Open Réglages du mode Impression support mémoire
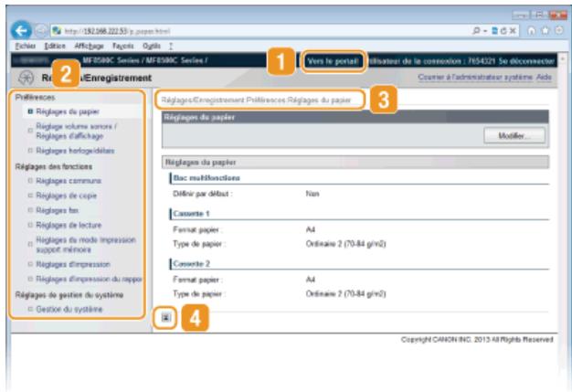The image size is (572, 392). pyautogui.click(x=86, y=245)
